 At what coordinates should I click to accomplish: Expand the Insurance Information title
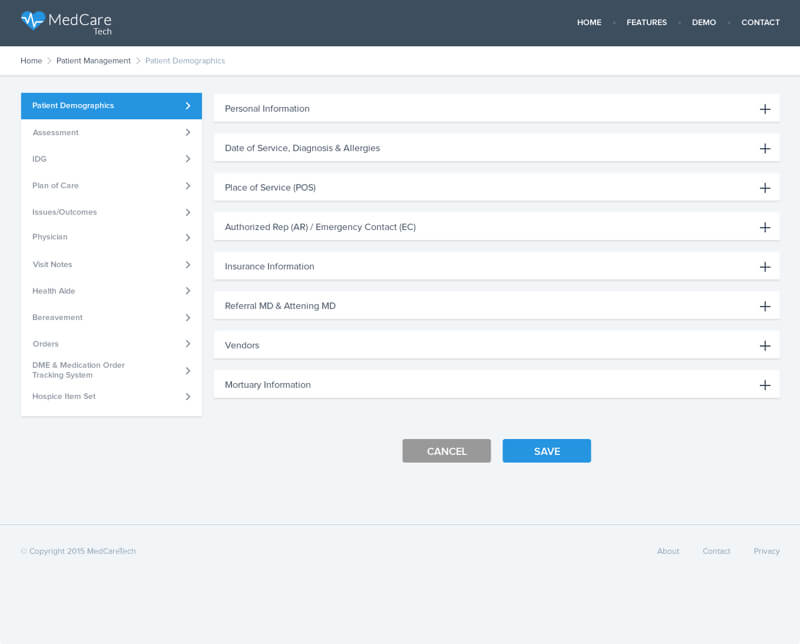pyautogui.click(x=269, y=266)
